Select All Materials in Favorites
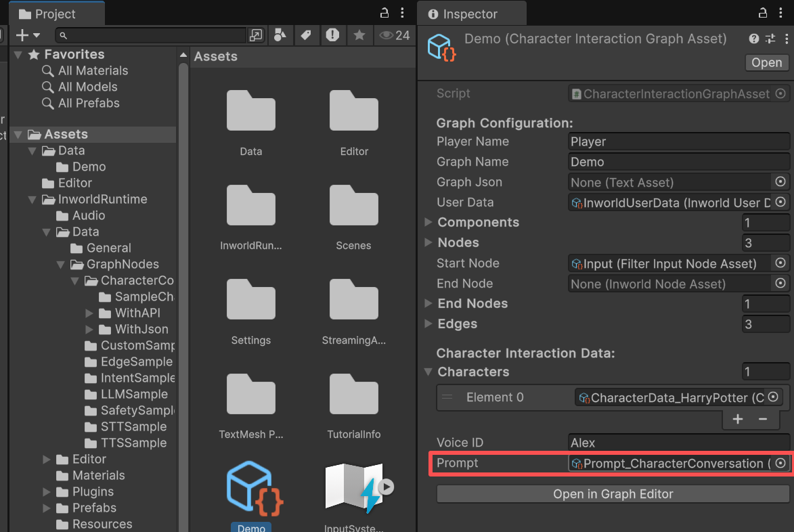794x532 pixels. 93,71
